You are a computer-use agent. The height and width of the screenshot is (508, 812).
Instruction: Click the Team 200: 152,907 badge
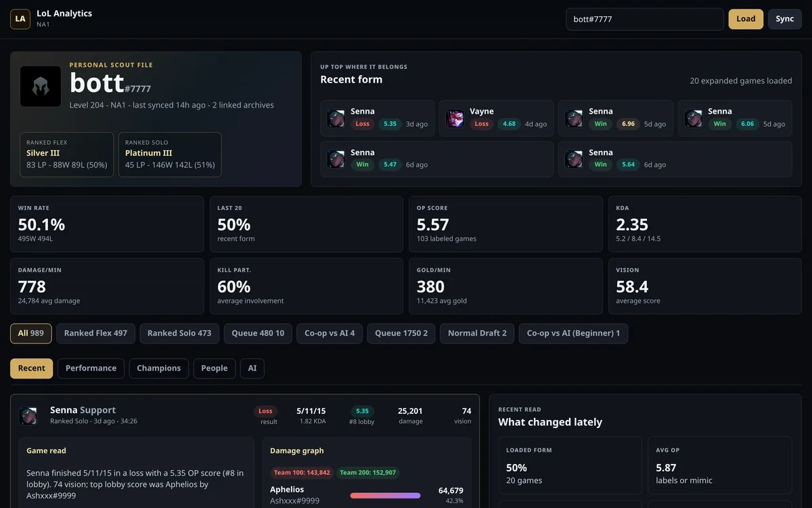[367, 473]
